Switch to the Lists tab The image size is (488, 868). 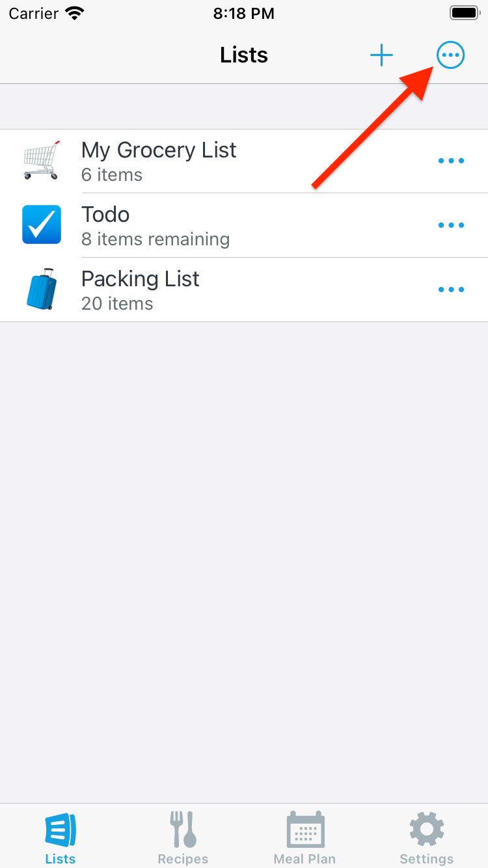[x=61, y=837]
